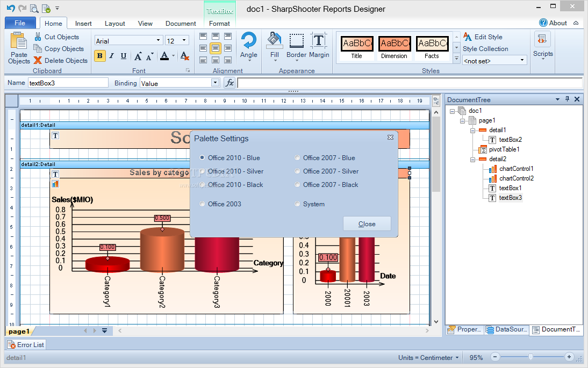Click the Paste Objects icon
588x368 pixels.
point(19,40)
